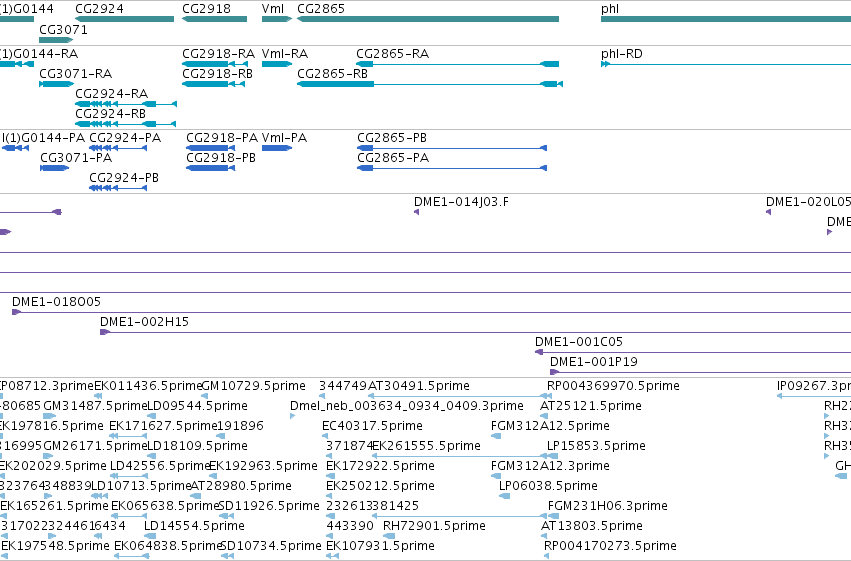
Task: Click the EK011436.5prime EST label
Action: coord(148,386)
